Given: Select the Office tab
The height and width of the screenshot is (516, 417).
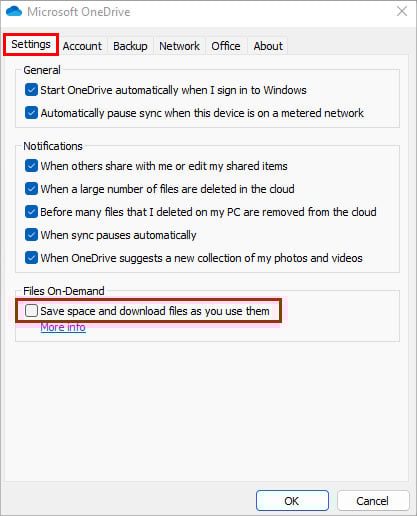Looking at the screenshot, I should [x=226, y=46].
